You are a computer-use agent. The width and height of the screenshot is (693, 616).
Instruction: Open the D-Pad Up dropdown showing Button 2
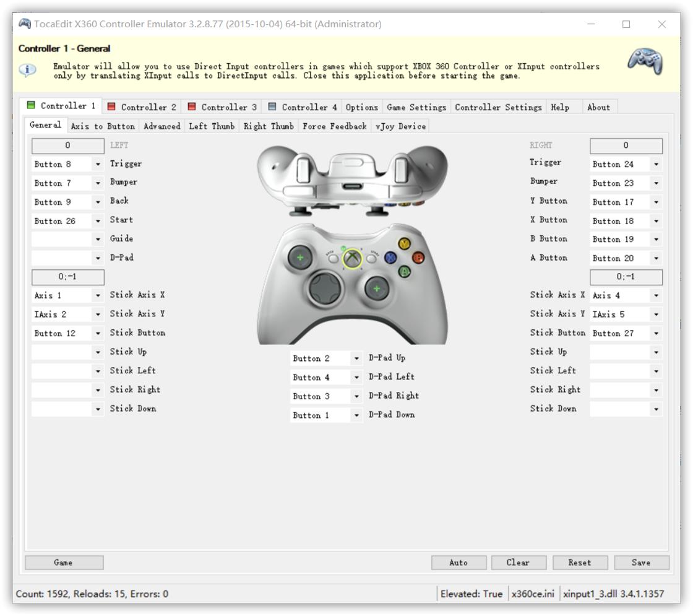[326, 358]
